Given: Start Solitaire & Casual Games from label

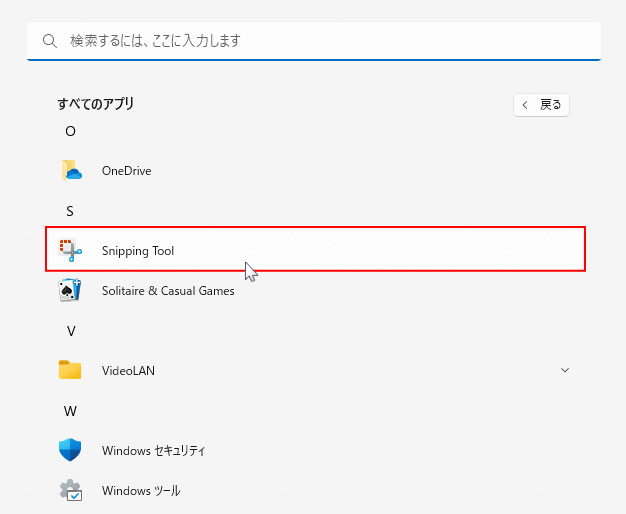Looking at the screenshot, I should [x=168, y=291].
